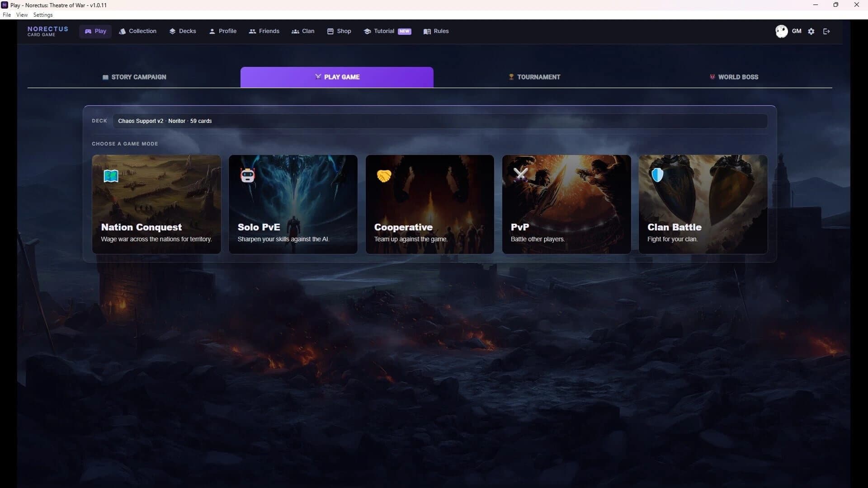
Task: Open the Shop page
Action: click(339, 31)
